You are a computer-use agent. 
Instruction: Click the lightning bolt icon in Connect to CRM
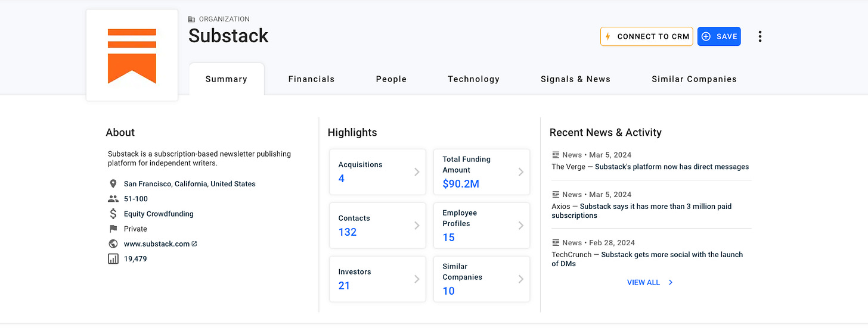coord(608,36)
